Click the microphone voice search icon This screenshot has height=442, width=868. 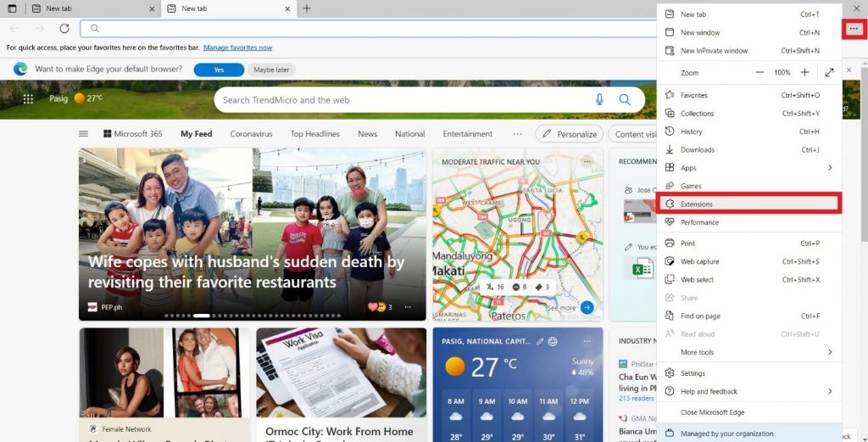599,100
